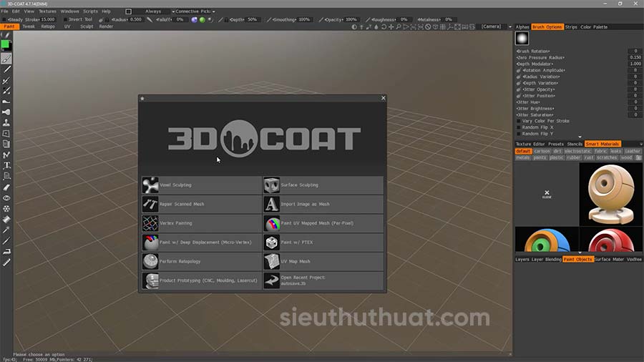This screenshot has width=644, height=362.
Task: Click the half-circle shading icon in viewport toolbar
Action: click(354, 26)
